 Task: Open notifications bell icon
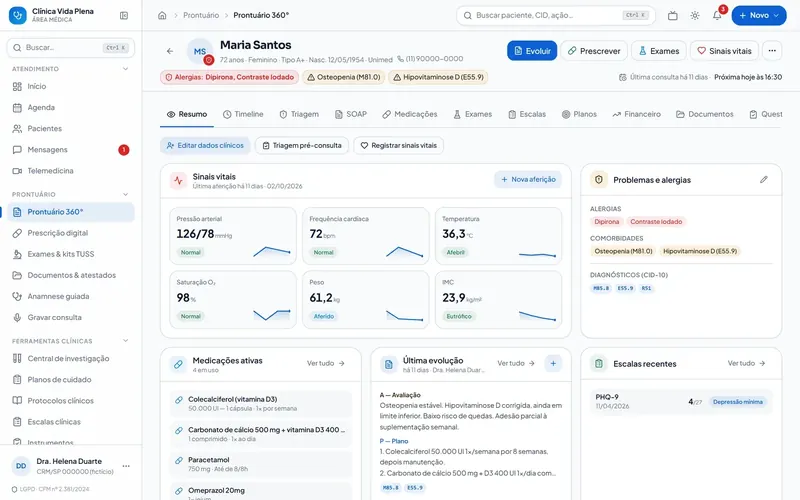(717, 15)
